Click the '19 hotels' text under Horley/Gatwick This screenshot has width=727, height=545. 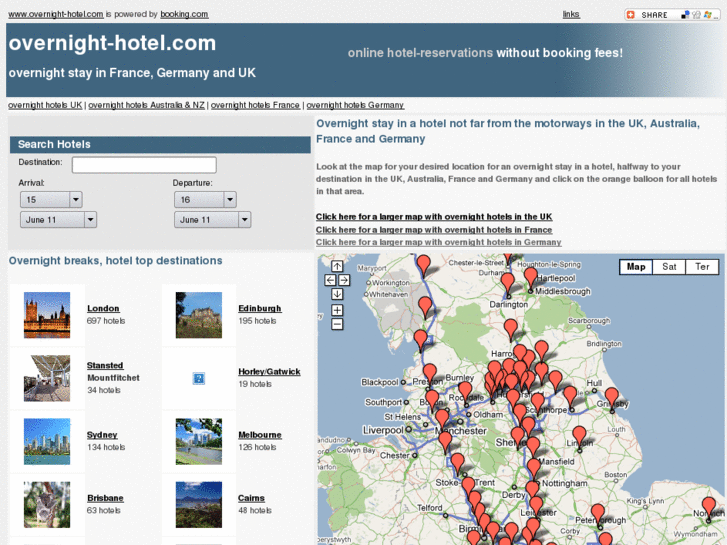(x=255, y=384)
